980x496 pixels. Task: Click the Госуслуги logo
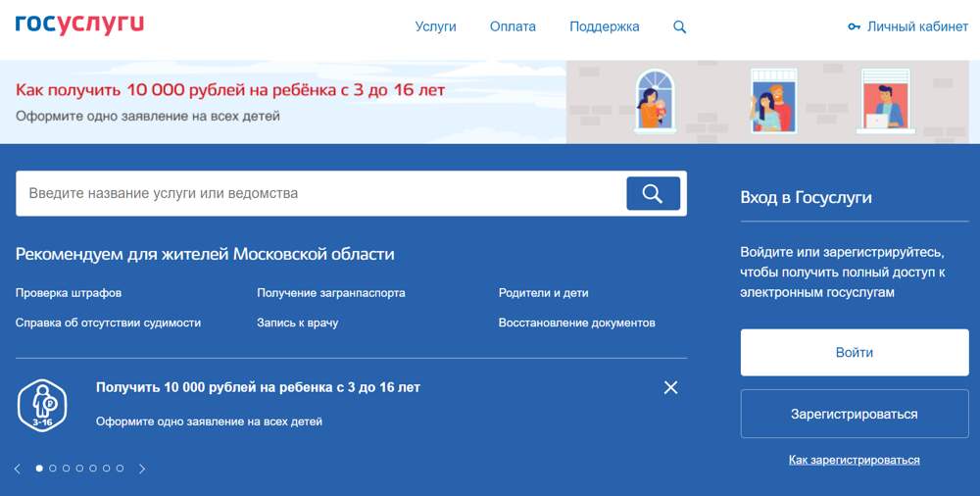pyautogui.click(x=79, y=25)
